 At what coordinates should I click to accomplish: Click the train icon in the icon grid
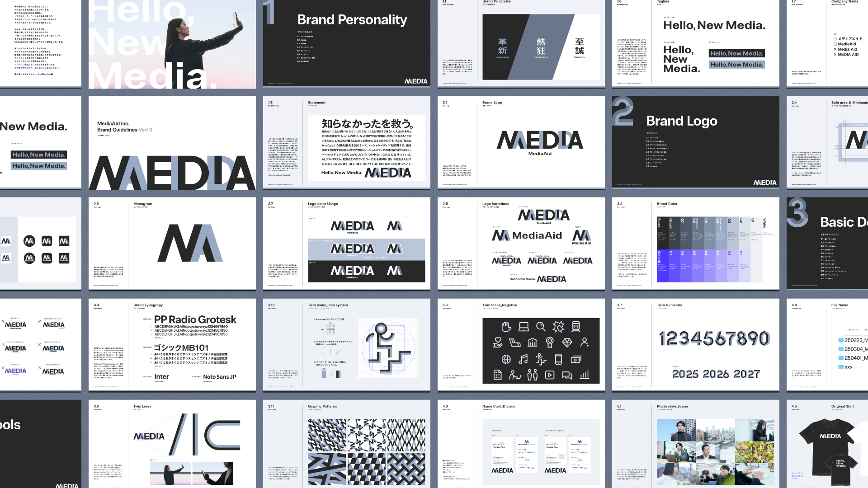click(576, 326)
